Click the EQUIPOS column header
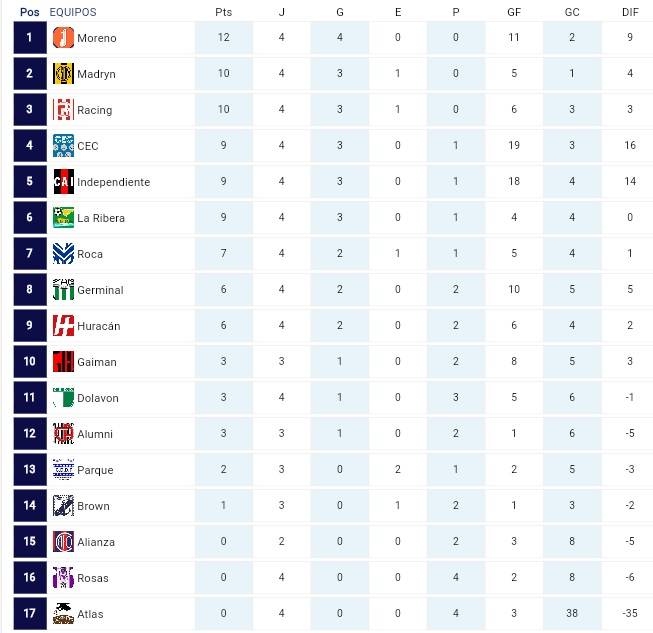 73,12
